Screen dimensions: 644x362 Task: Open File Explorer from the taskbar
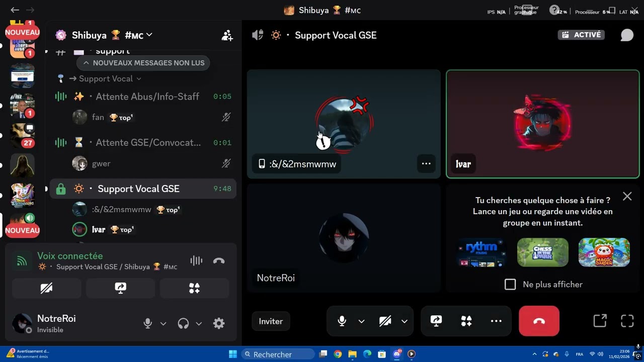click(353, 354)
